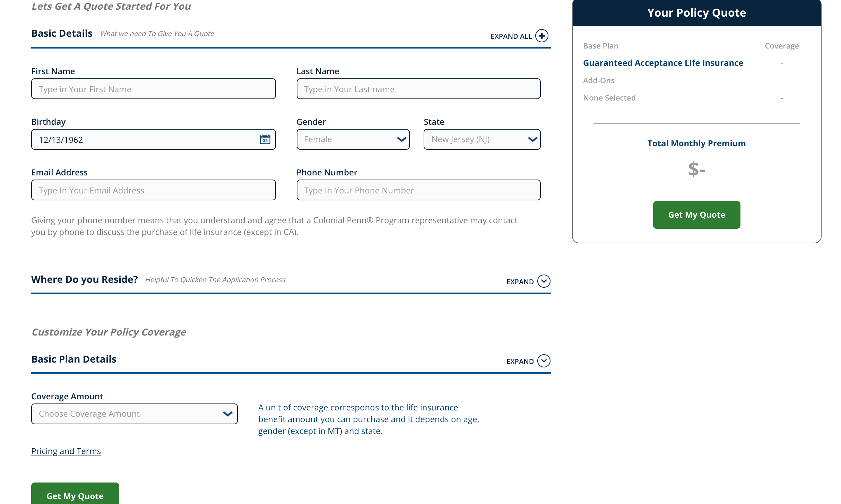Open the Gender selector showing Female
Viewport: 841px width, 504px height.
pos(353,139)
